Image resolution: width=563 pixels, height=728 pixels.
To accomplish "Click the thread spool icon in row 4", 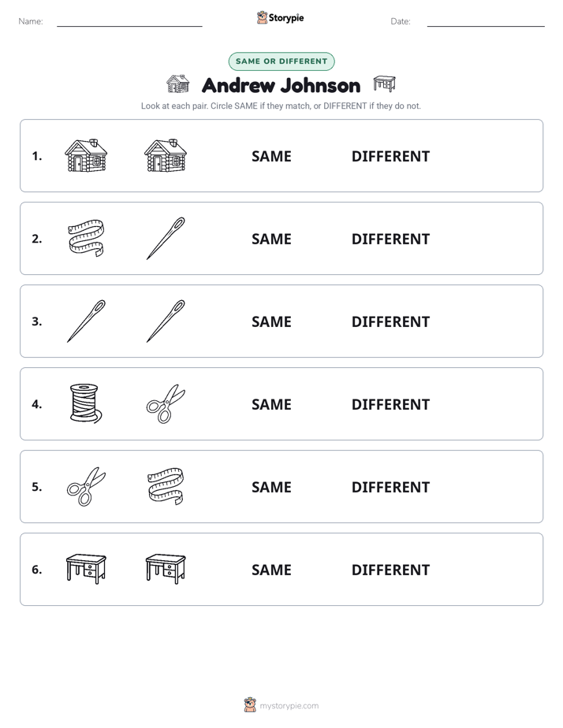I will point(85,403).
